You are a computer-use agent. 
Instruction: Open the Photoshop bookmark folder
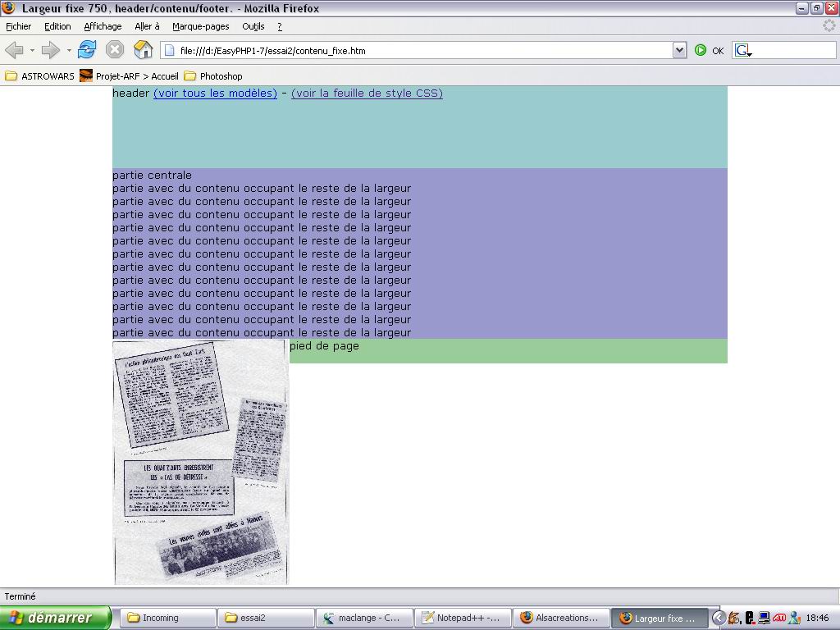click(213, 76)
